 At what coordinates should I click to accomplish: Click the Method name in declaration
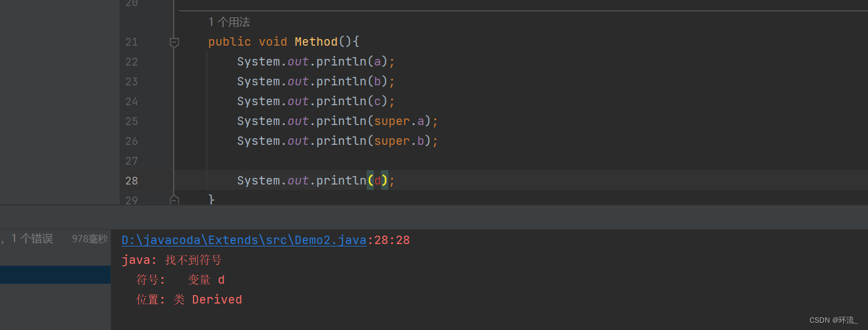click(x=316, y=41)
